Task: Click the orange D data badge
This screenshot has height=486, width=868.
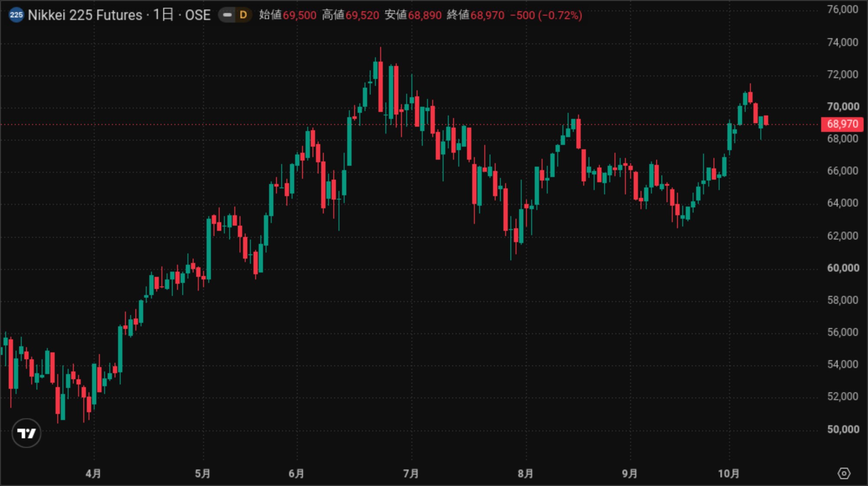Action: point(243,15)
